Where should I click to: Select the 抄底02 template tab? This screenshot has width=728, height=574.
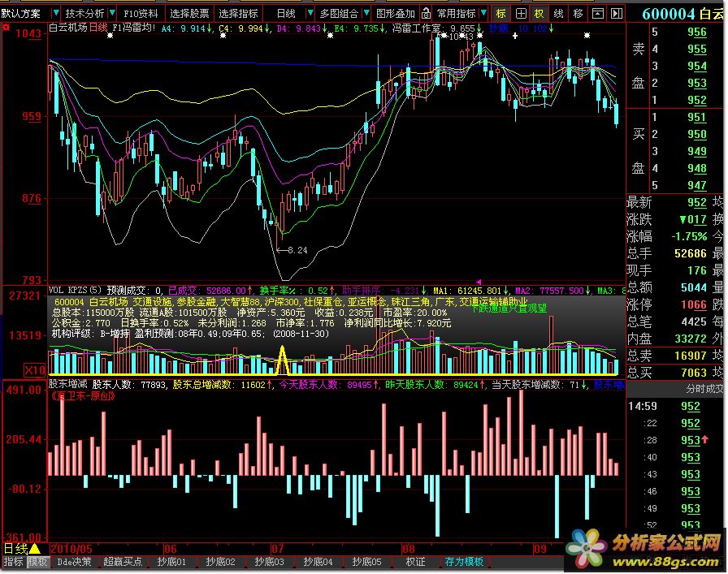220,562
